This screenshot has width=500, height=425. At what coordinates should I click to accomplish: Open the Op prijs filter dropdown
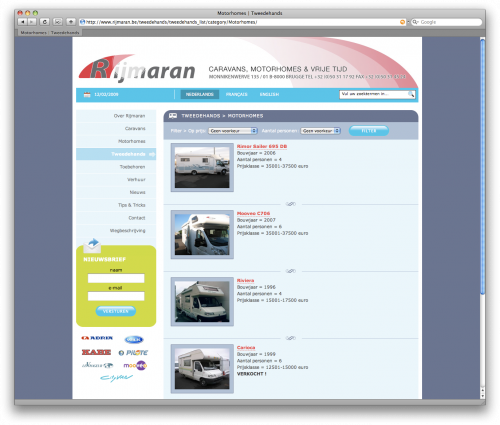233,131
